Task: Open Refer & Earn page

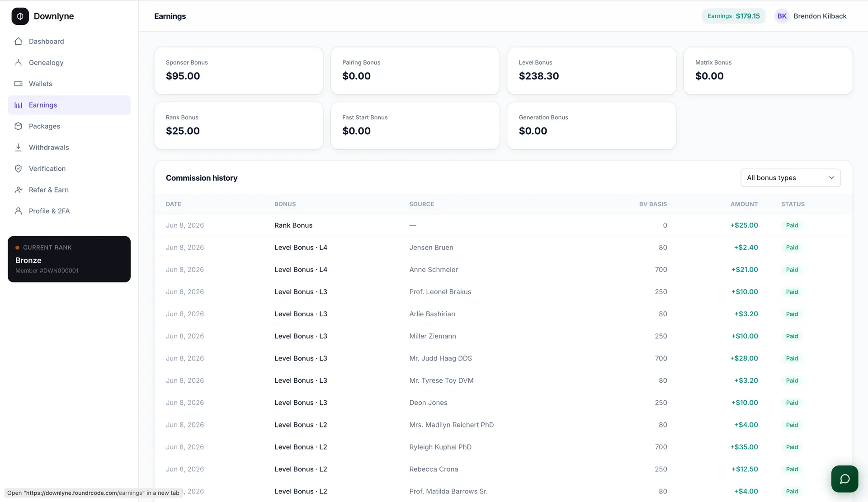Action: 69,190
